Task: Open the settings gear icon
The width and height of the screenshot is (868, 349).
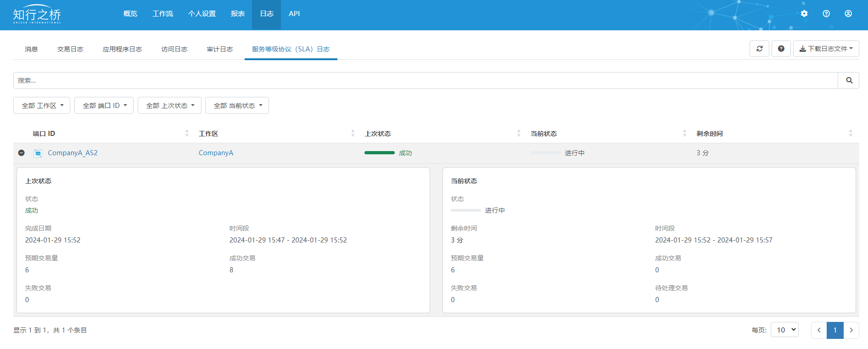Action: [804, 14]
